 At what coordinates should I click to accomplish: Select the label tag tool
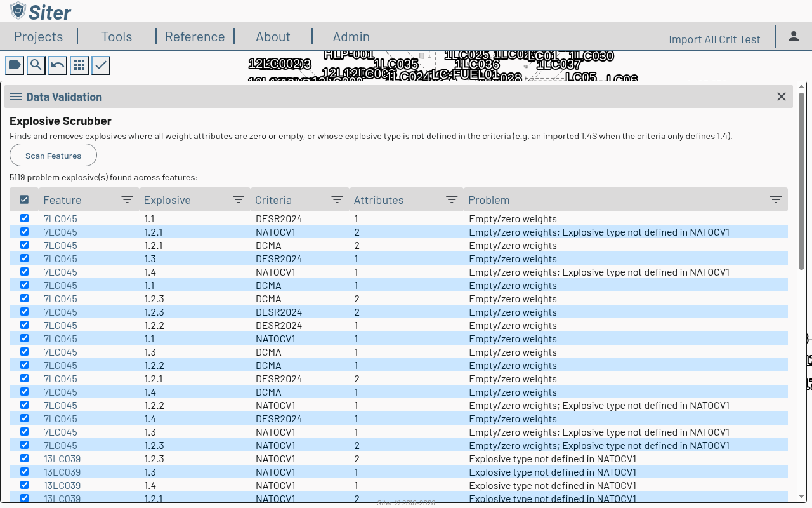(15, 65)
